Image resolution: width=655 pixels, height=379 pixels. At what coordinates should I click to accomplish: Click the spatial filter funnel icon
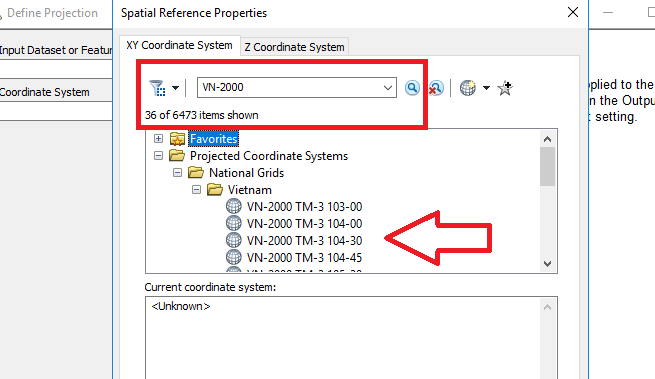coord(157,88)
